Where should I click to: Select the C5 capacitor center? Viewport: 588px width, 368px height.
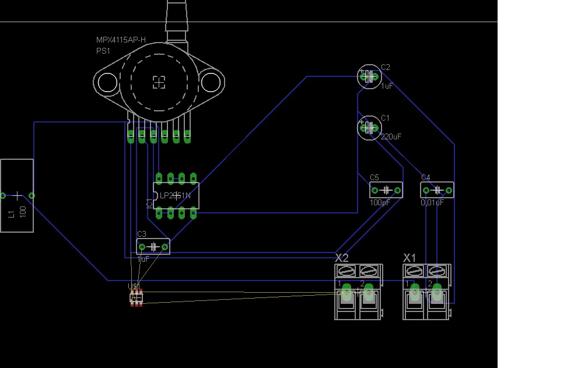coord(386,190)
